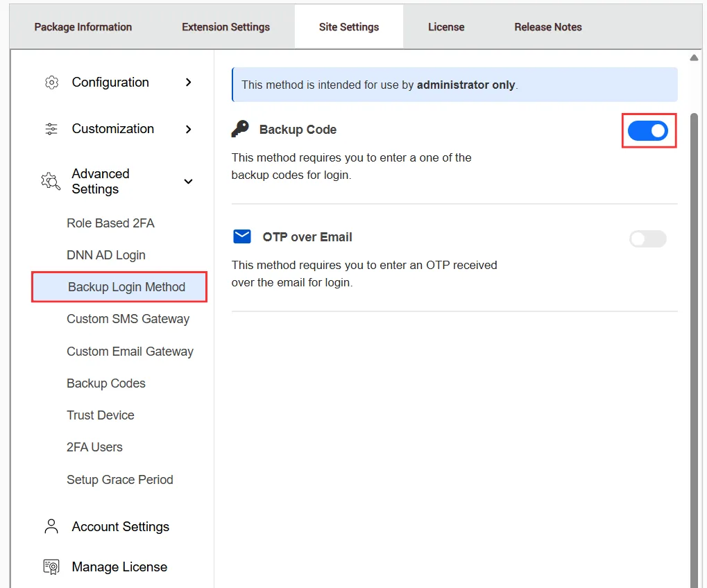Disable the Backup Code method toggle

coord(648,130)
